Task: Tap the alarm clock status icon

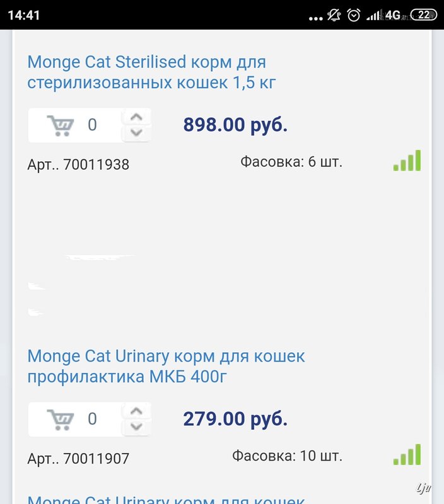Action: pos(354,14)
